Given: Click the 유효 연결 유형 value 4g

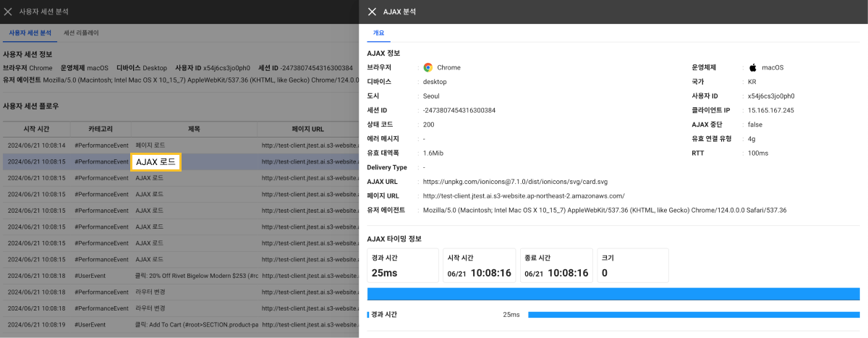Looking at the screenshot, I should (x=752, y=139).
